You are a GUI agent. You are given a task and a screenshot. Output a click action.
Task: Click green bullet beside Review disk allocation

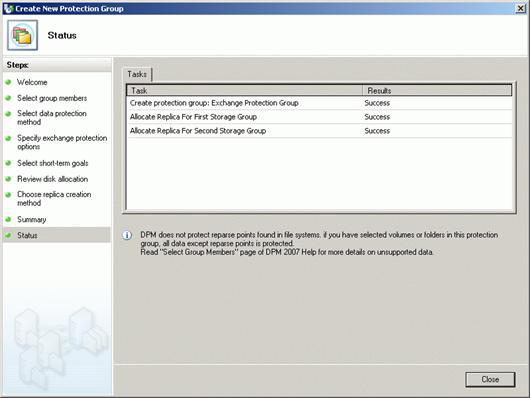8,179
